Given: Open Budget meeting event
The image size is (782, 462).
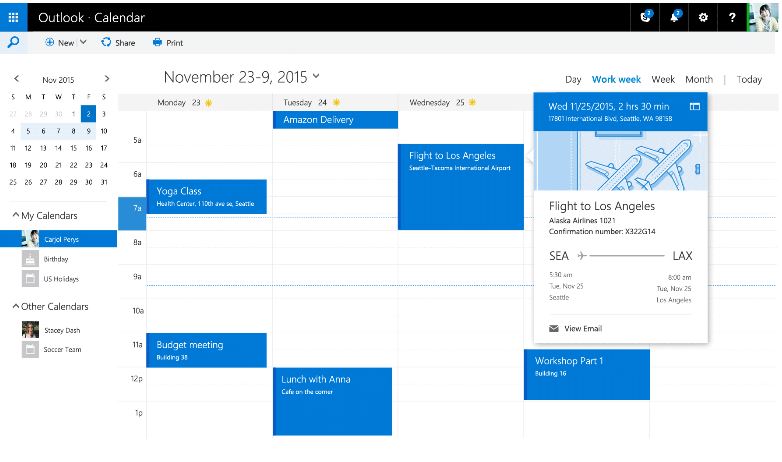Looking at the screenshot, I should 206,350.
